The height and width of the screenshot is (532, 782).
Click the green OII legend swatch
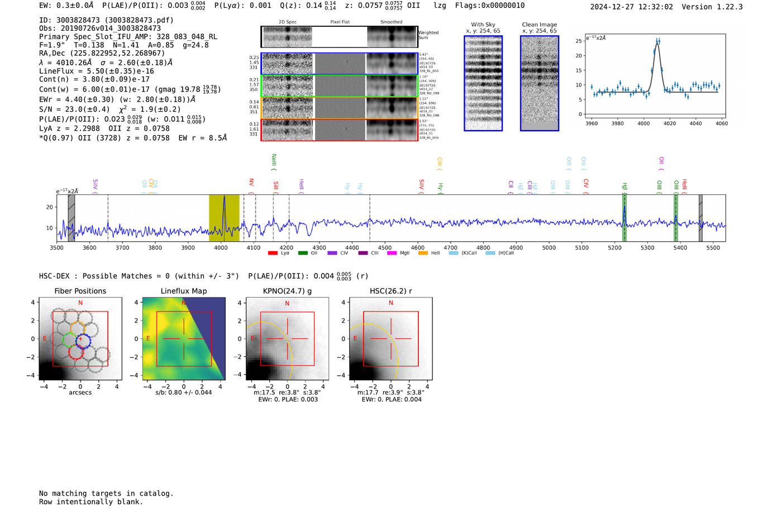pyautogui.click(x=303, y=253)
